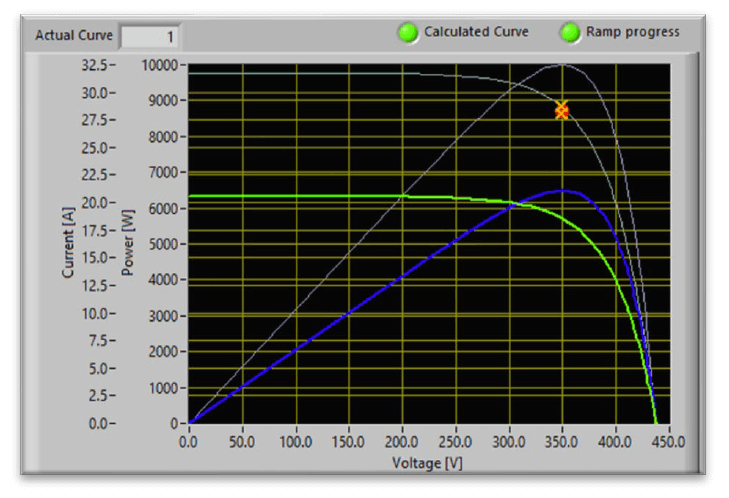Click the peak of the gray power curve
This screenshot has height=498, width=729.
562,65
